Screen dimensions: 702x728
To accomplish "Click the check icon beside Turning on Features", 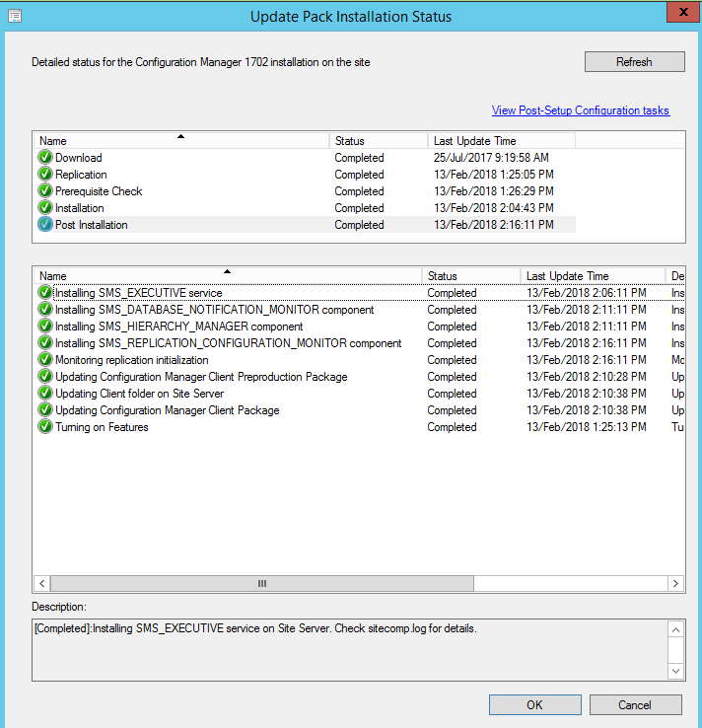I will (45, 426).
